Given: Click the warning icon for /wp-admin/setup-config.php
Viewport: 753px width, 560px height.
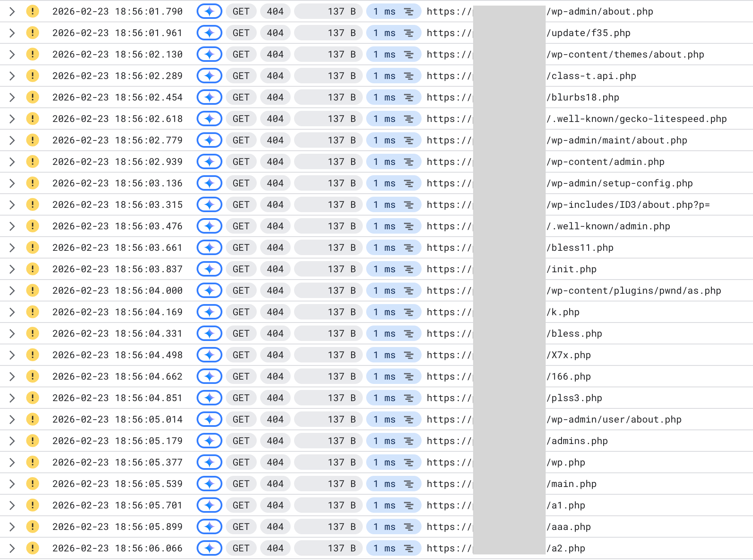Looking at the screenshot, I should tap(32, 183).
